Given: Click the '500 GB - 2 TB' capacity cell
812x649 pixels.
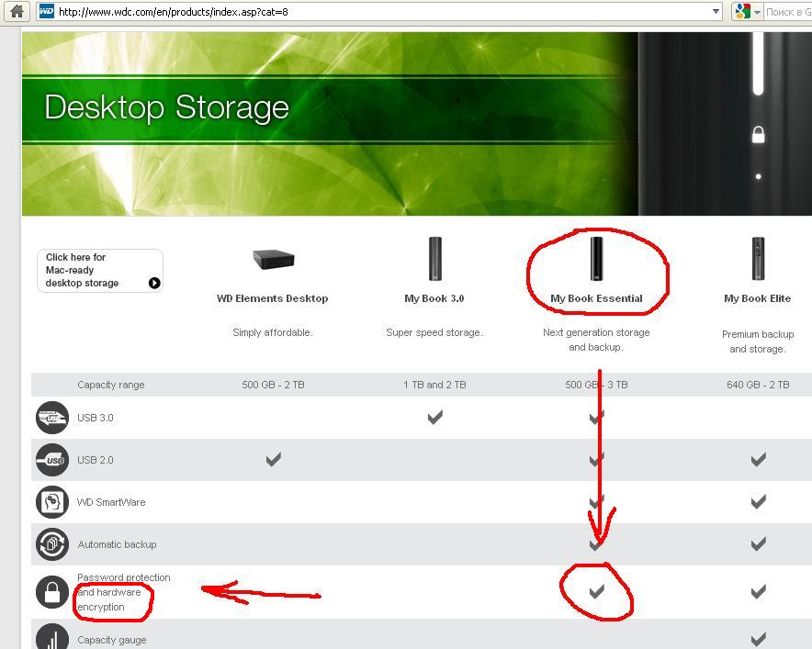Looking at the screenshot, I should point(273,385).
